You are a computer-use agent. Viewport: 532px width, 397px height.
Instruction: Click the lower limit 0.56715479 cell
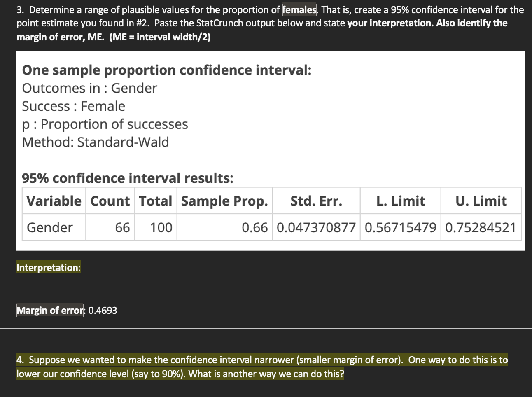tap(400, 227)
